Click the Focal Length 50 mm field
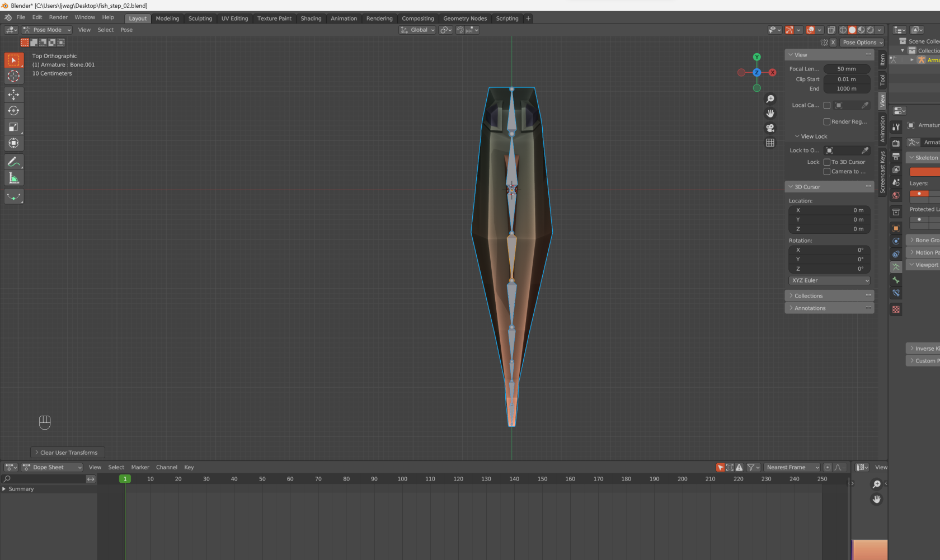 pos(847,69)
